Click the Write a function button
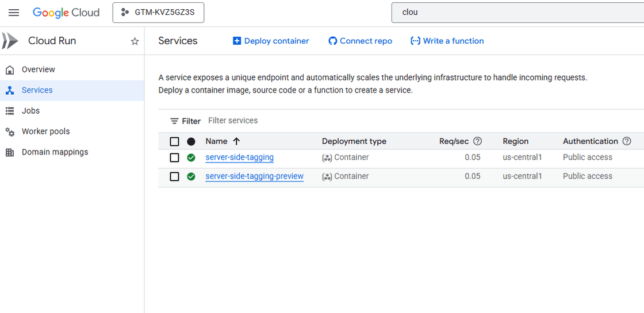This screenshot has height=313, width=644. click(447, 41)
